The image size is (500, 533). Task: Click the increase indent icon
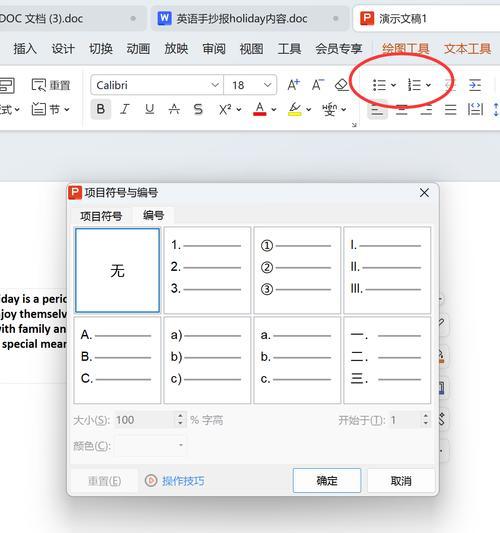coord(475,85)
